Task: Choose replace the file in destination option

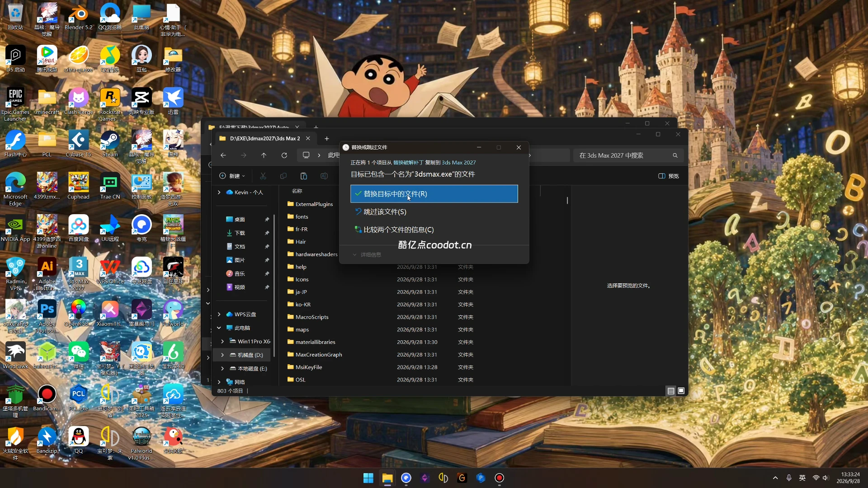Action: [434, 194]
